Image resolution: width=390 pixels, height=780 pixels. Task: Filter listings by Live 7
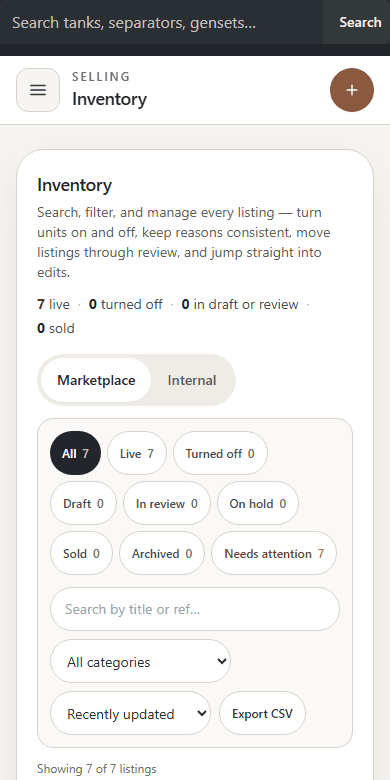(x=137, y=453)
